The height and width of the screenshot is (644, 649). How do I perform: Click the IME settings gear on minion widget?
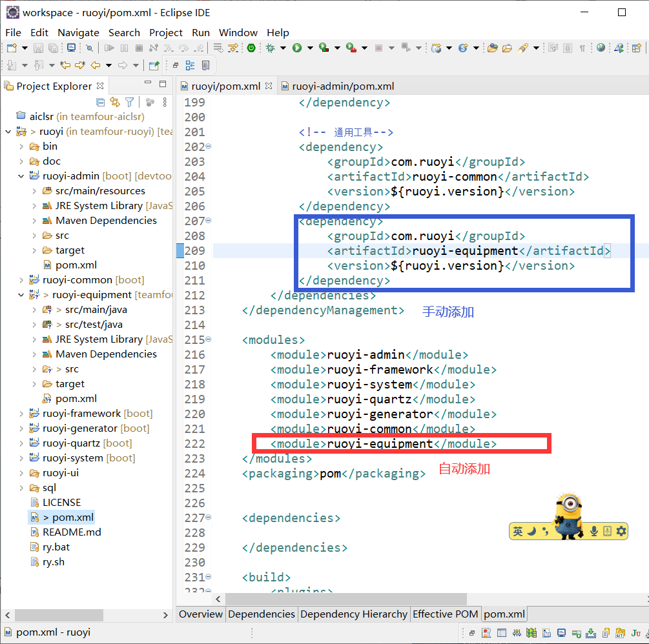click(x=621, y=531)
